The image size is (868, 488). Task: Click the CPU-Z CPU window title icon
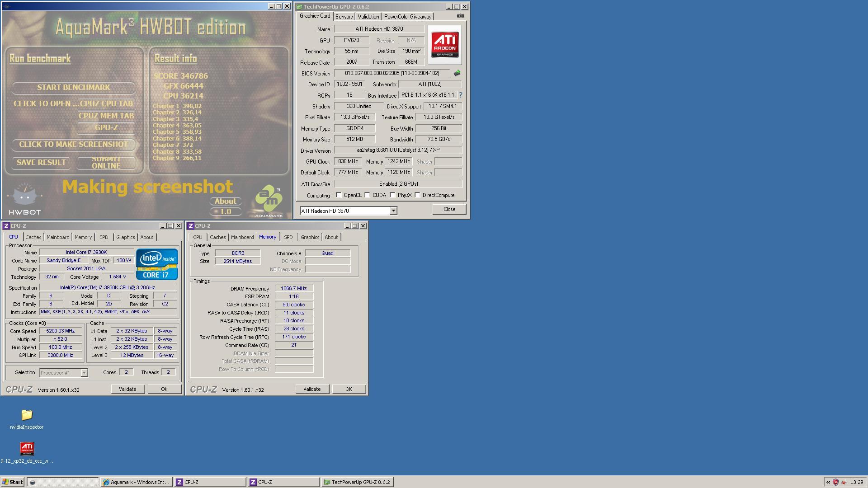(6, 226)
